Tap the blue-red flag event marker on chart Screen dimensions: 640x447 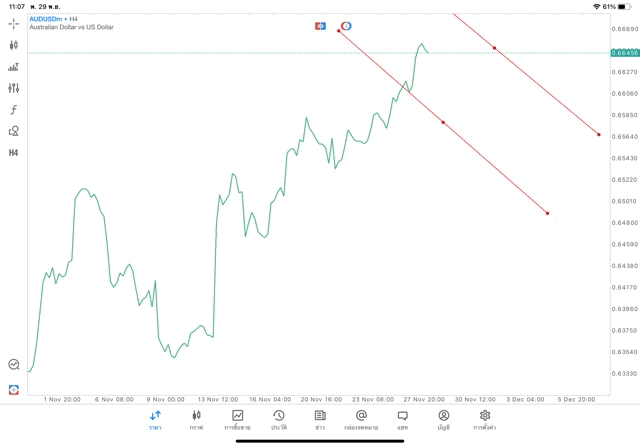[320, 26]
